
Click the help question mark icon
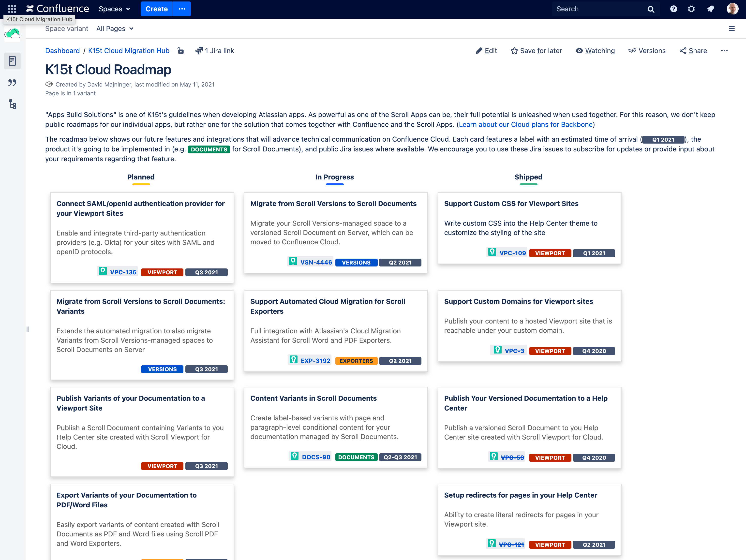tap(673, 9)
